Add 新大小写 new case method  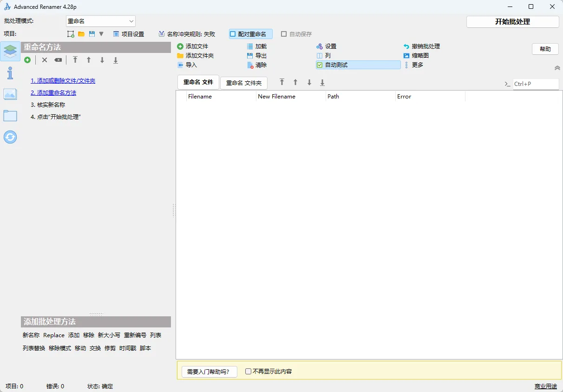pos(109,335)
